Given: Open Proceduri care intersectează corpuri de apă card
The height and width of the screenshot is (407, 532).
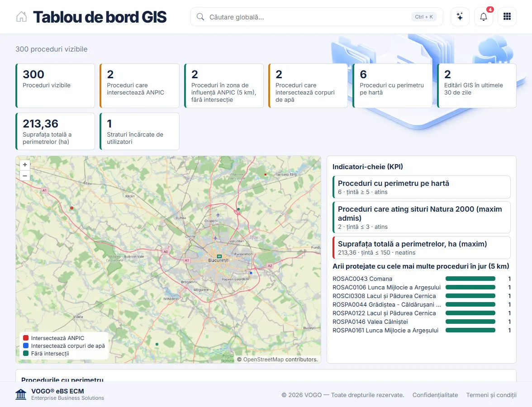Looking at the screenshot, I should 308,85.
